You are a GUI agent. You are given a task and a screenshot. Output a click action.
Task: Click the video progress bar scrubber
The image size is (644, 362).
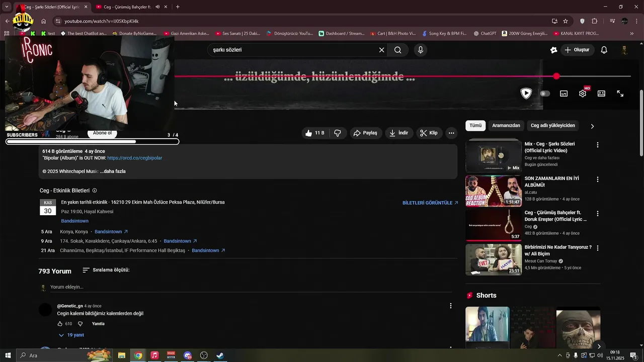click(x=556, y=76)
